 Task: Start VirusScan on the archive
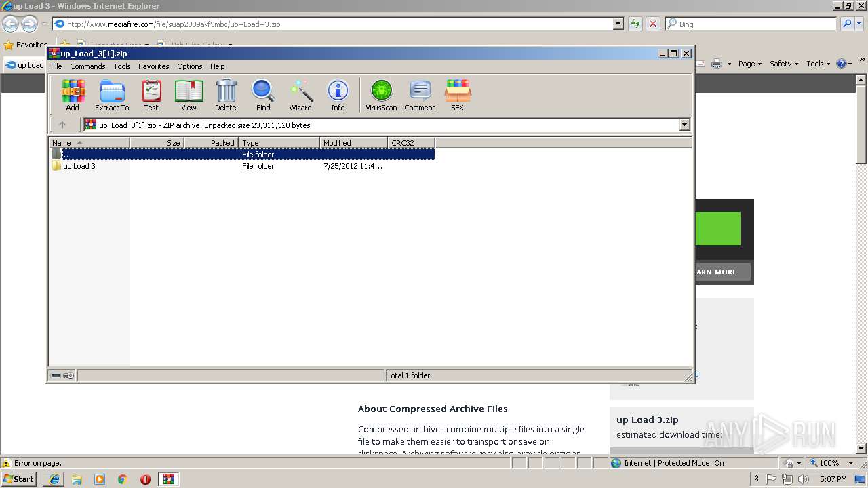[381, 96]
